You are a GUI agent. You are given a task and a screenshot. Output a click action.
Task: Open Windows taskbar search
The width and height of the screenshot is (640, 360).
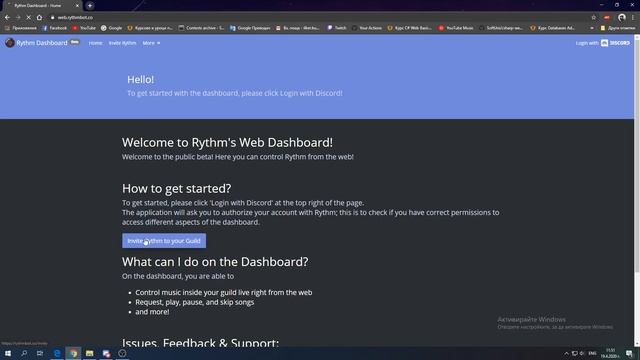coord(24,353)
